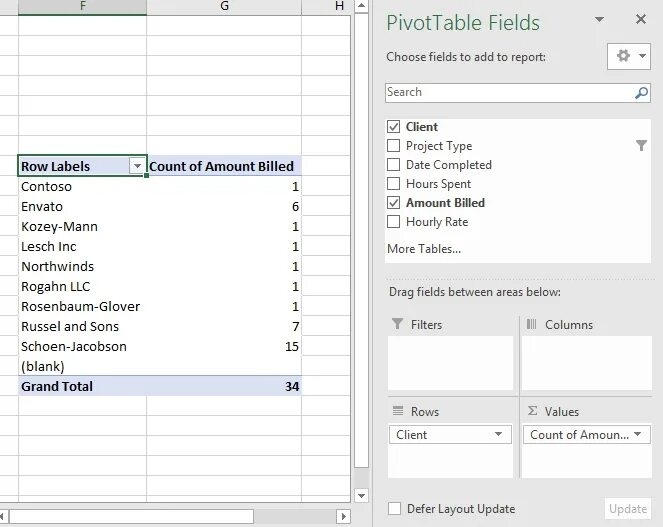The width and height of the screenshot is (663, 527).
Task: Tick the Hours Spent checkbox
Action: click(x=394, y=184)
